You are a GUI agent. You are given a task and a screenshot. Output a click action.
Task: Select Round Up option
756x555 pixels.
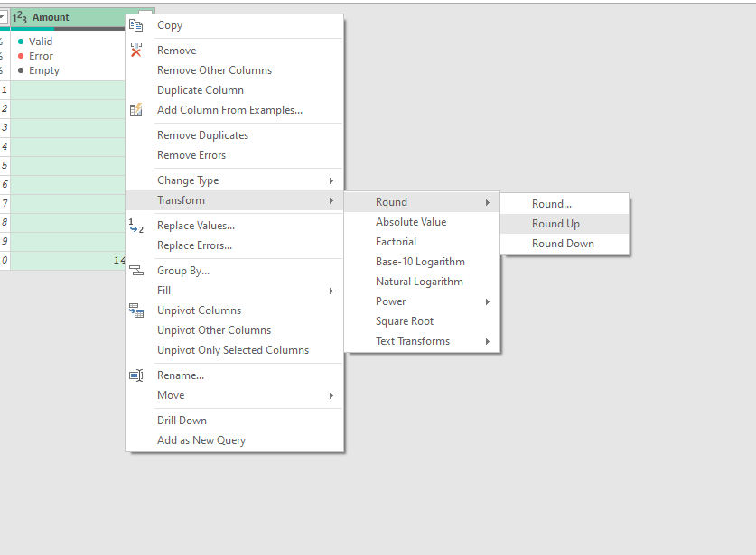[565, 224]
